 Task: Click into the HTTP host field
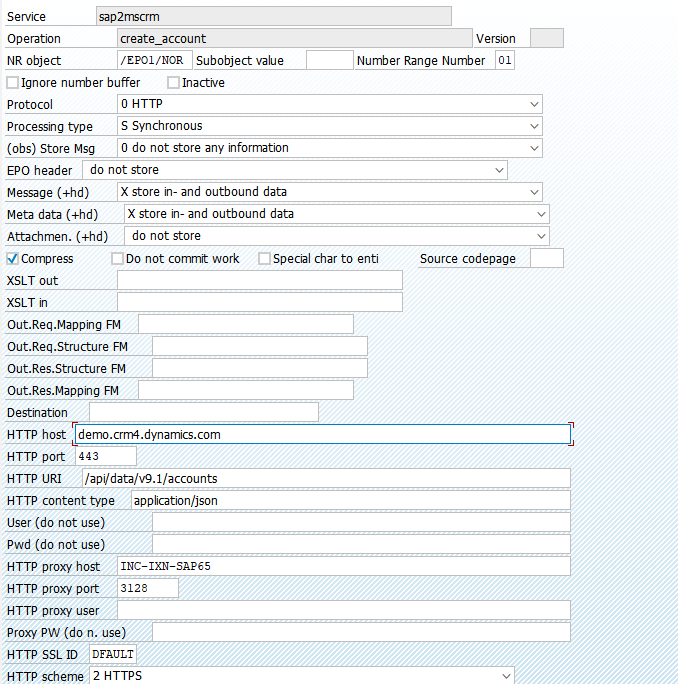[x=322, y=434]
